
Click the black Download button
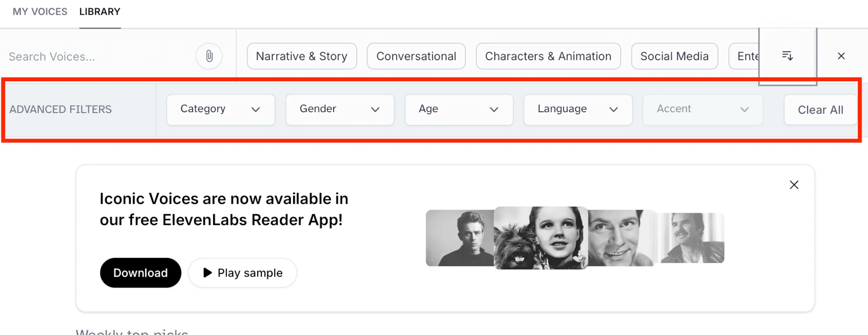140,273
